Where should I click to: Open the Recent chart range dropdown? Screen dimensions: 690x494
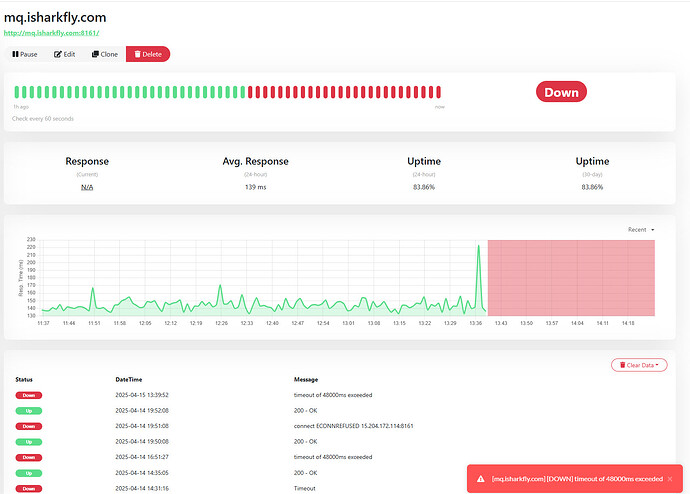[x=641, y=230]
